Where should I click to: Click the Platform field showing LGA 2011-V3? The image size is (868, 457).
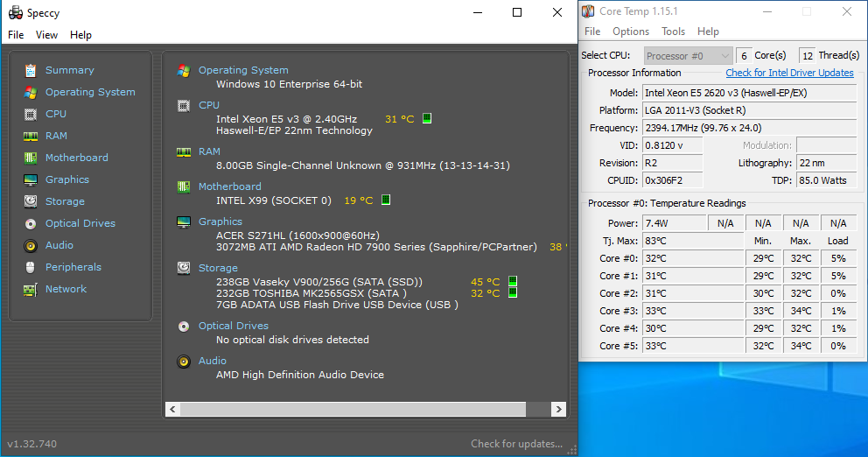click(750, 110)
